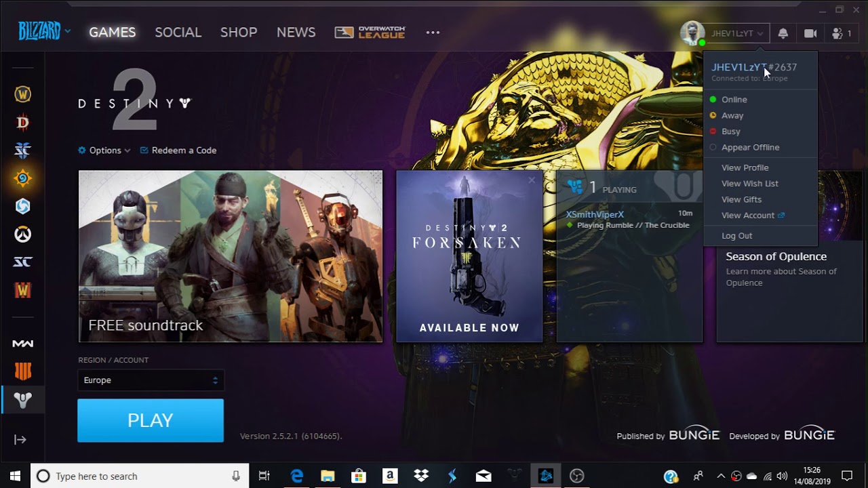Click the Version 2.5.2.1 text
The width and height of the screenshot is (868, 488).
coord(291,436)
